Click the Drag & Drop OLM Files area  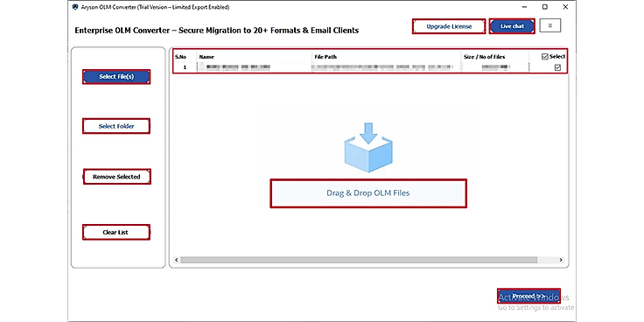(x=368, y=193)
